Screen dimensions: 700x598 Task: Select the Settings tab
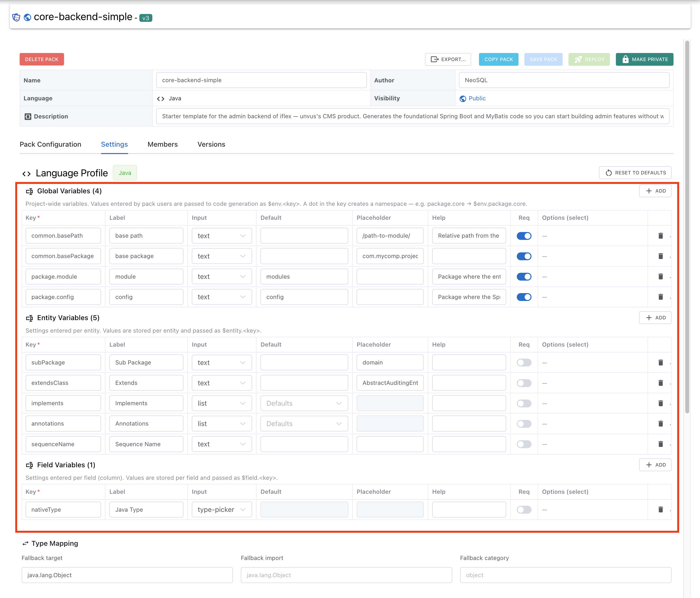[x=114, y=144]
